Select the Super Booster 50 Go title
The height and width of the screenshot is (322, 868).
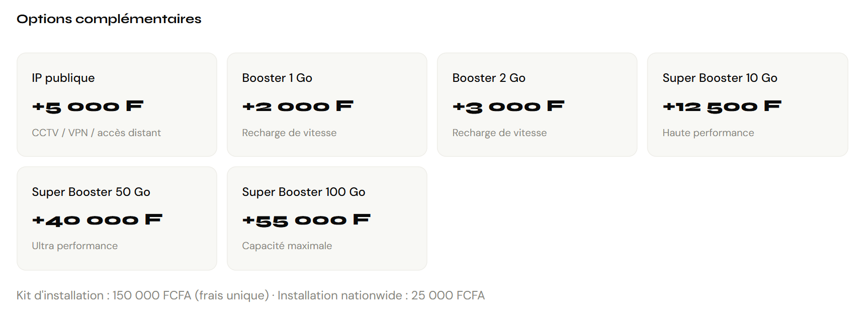(91, 192)
